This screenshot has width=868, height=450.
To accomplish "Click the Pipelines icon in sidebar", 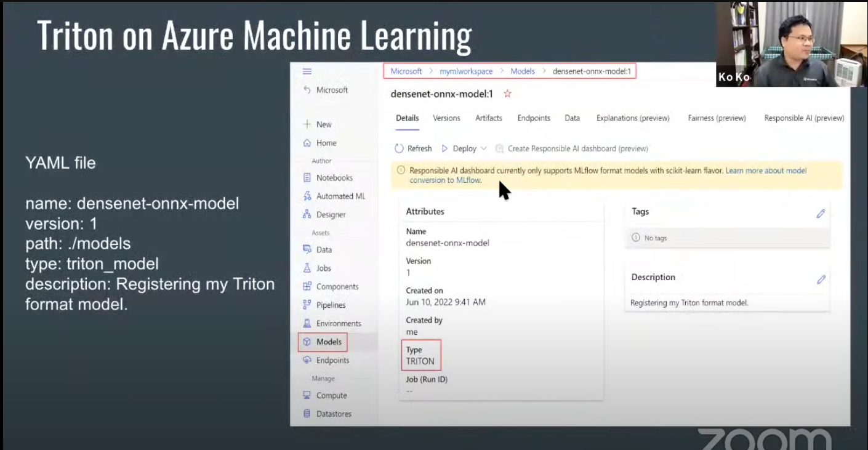I will click(307, 305).
